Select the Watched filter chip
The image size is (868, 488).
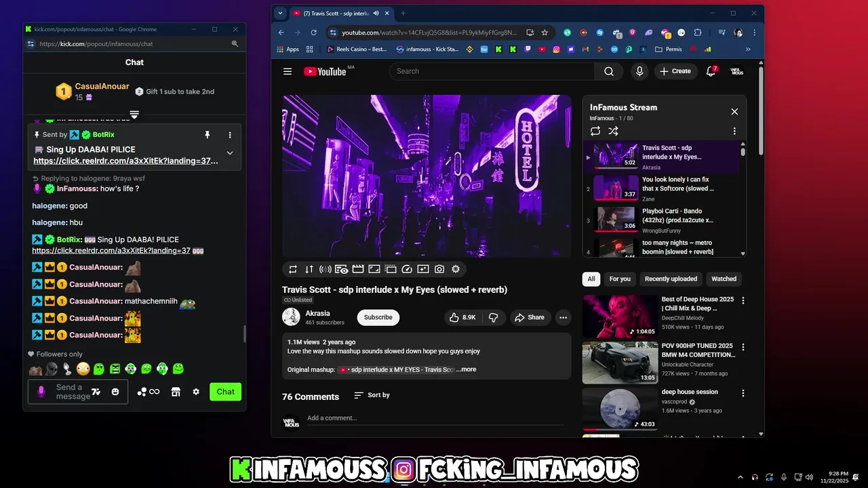(x=724, y=279)
